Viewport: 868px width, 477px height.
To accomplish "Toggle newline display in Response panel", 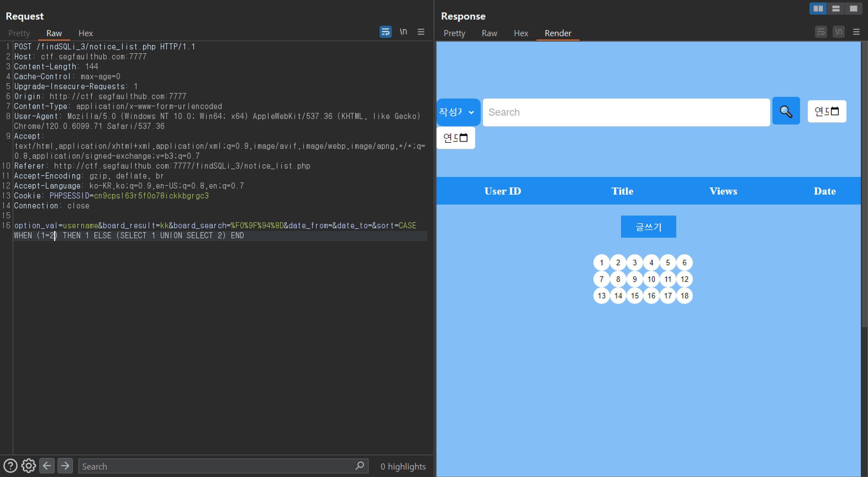I will pyautogui.click(x=838, y=32).
